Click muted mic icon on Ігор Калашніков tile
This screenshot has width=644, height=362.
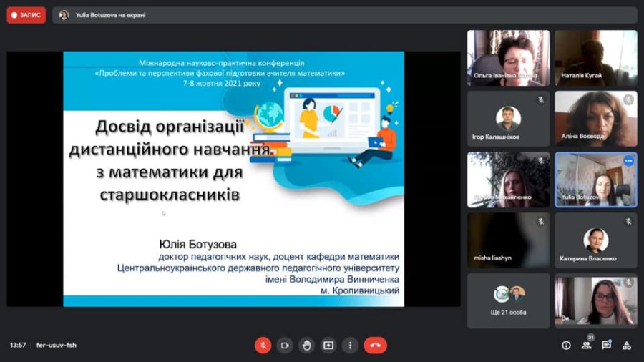pyautogui.click(x=541, y=99)
